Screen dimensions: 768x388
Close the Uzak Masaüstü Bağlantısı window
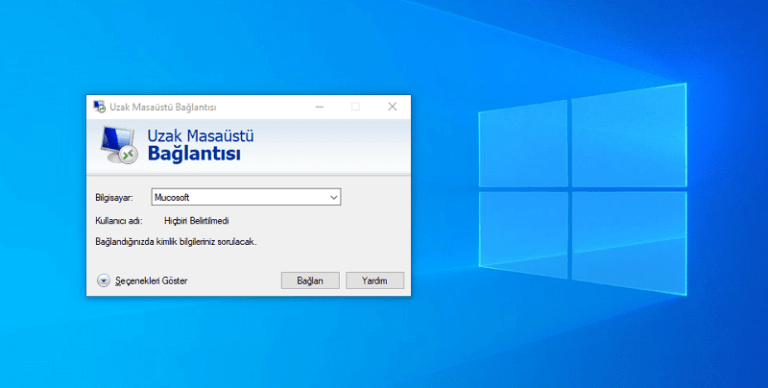tap(392, 107)
